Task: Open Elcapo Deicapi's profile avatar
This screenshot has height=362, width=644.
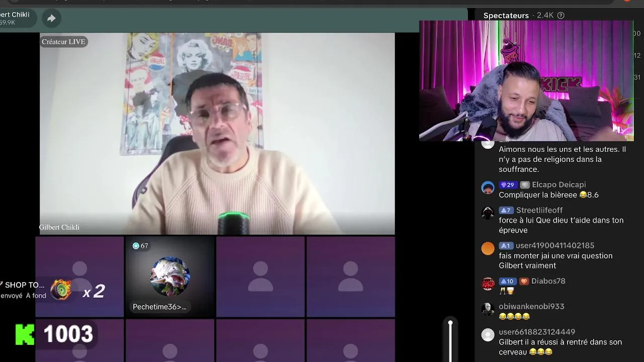Action: [x=488, y=188]
